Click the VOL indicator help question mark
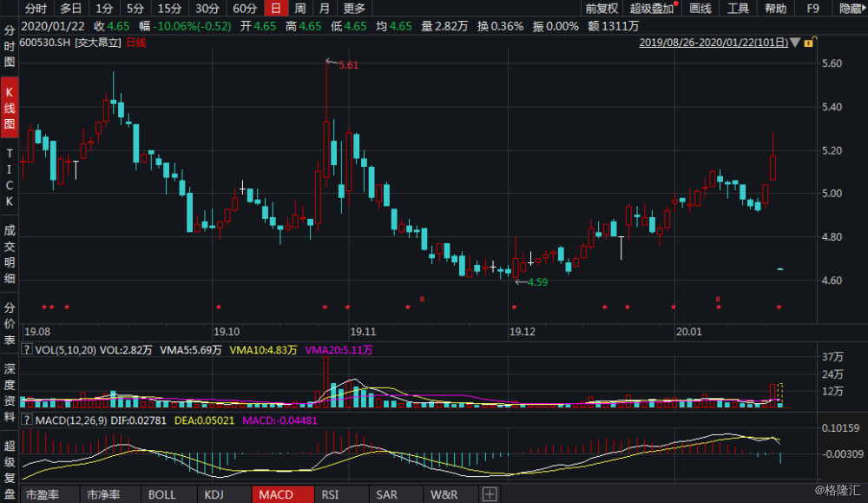This screenshot has width=868, height=503. point(26,349)
